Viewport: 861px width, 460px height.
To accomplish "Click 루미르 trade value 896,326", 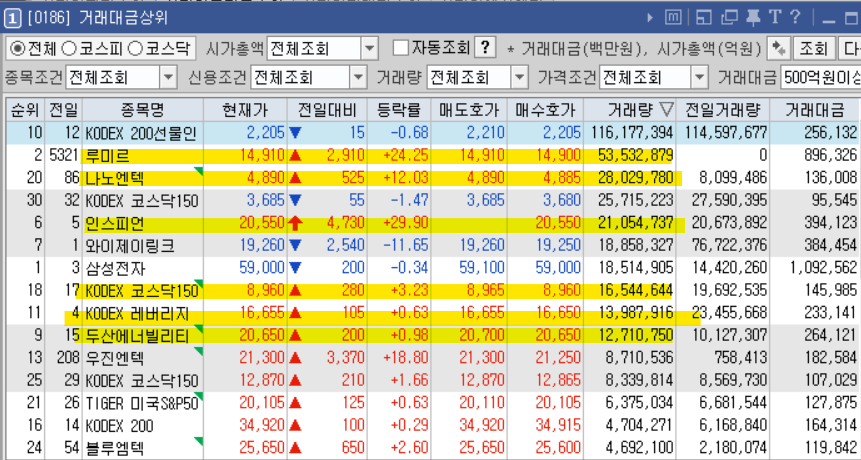I will click(x=830, y=155).
